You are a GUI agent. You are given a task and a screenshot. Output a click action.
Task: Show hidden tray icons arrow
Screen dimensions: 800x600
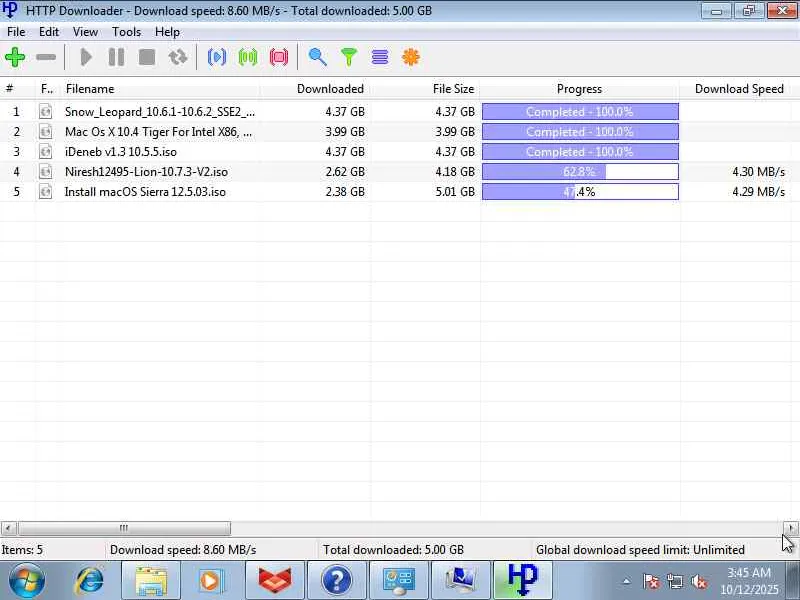[x=627, y=581]
